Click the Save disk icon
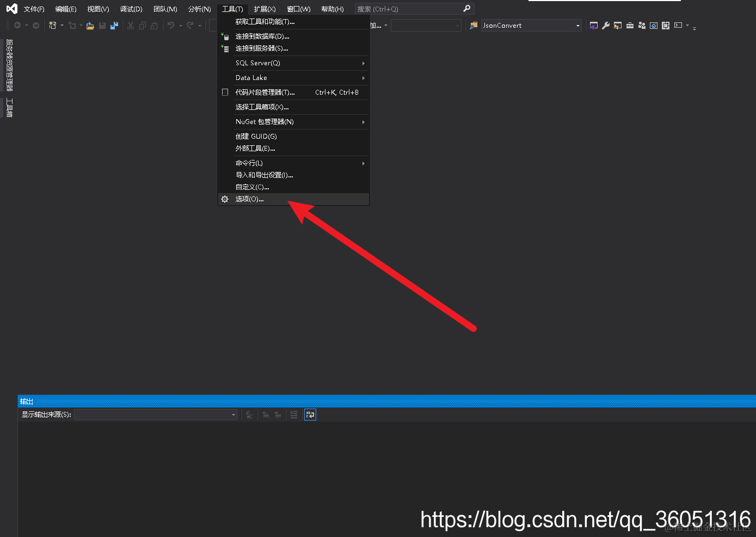 coord(102,26)
